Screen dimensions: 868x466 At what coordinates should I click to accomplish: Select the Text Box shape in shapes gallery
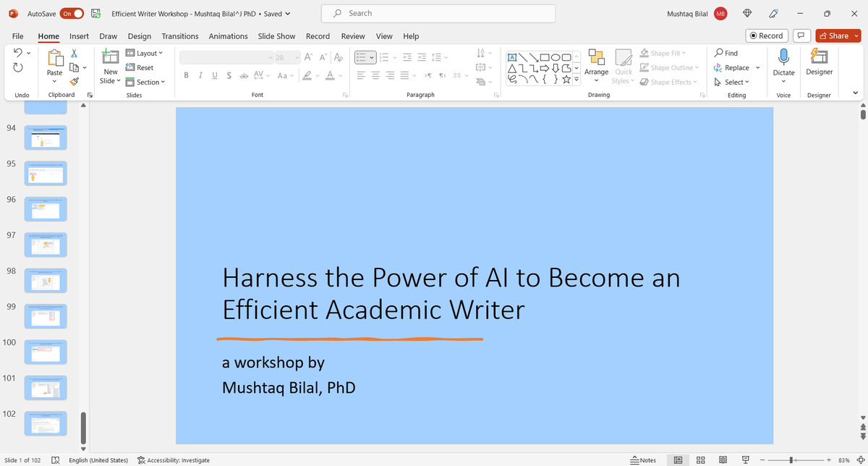[x=512, y=57]
